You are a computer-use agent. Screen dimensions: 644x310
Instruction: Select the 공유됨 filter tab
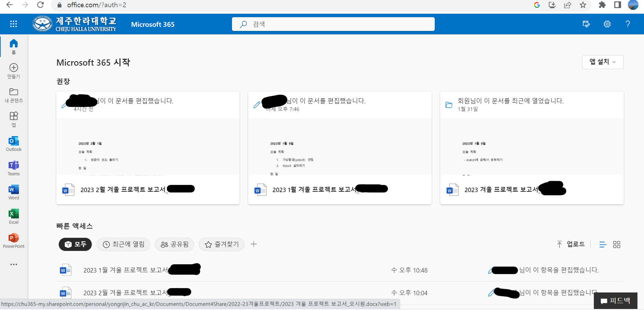pos(175,244)
